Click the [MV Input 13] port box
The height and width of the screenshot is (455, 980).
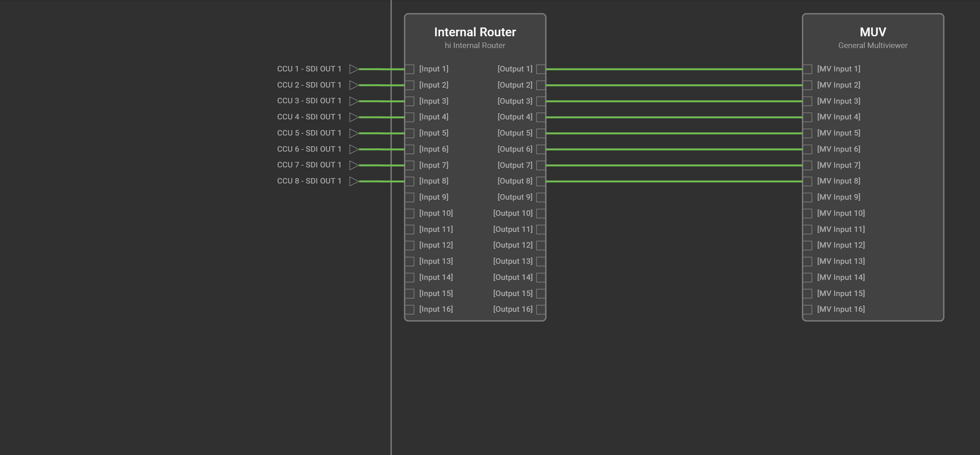[807, 262]
